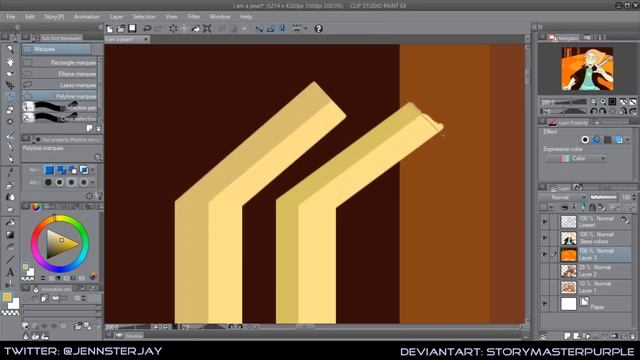Image resolution: width=640 pixels, height=360 pixels.
Task: Click New raster layer icon at layer panel bottom
Action: click(567, 336)
